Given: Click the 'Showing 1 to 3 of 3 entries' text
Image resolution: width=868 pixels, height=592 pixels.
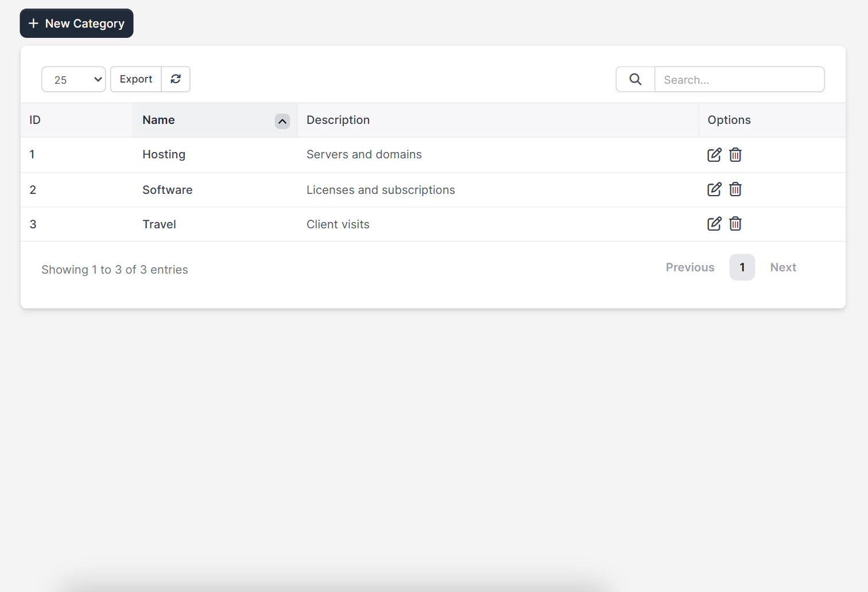Looking at the screenshot, I should pyautogui.click(x=115, y=270).
